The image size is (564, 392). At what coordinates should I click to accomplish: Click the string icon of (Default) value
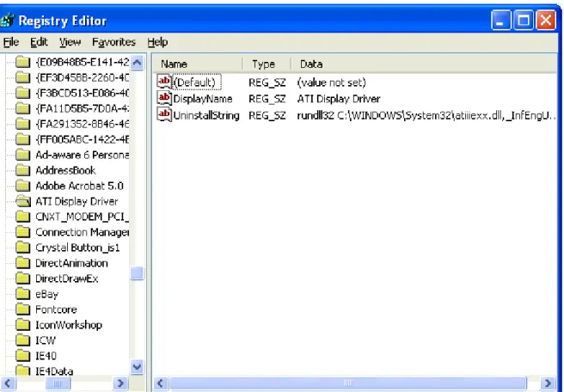coord(164,82)
